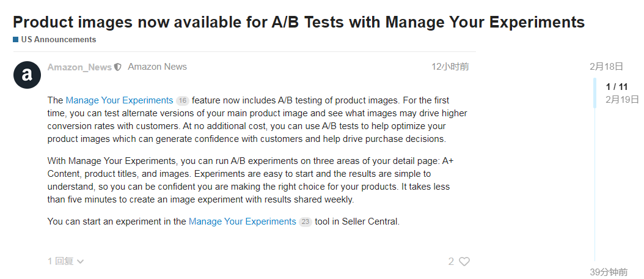
Task: Click the 1 / 11 post position indicator
Action: pyautogui.click(x=617, y=87)
